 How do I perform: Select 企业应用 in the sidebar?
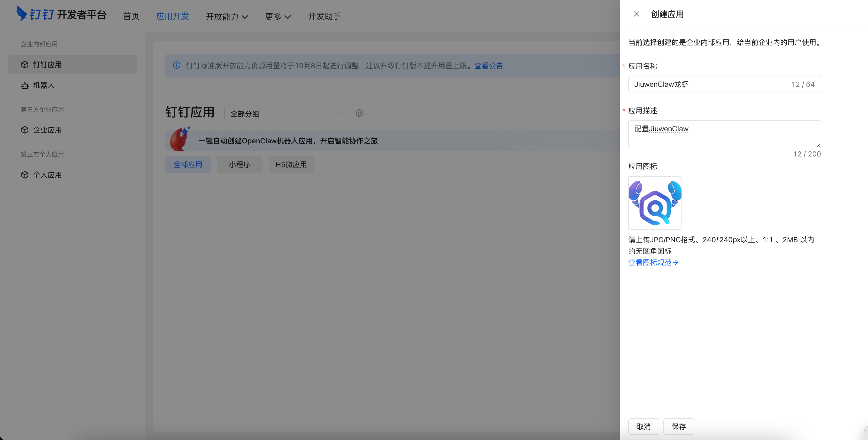pos(72,130)
